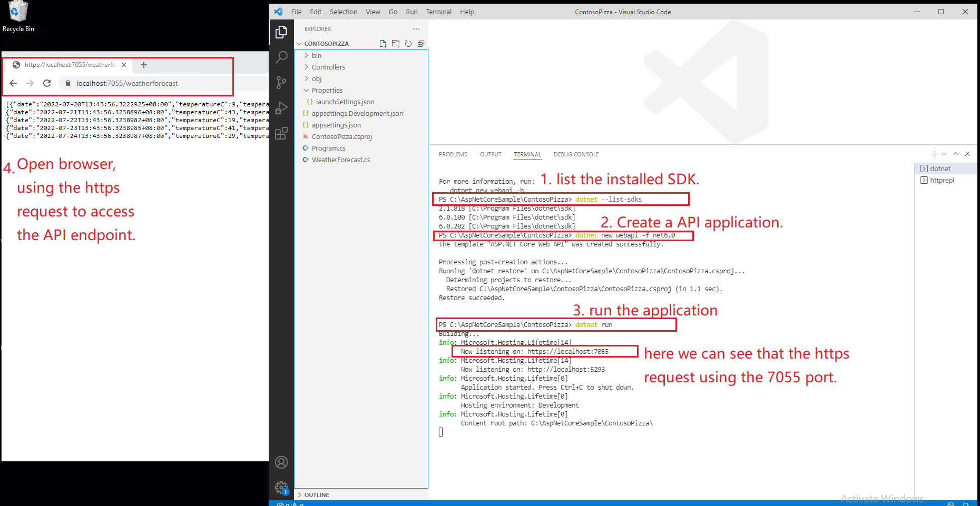Image resolution: width=980 pixels, height=506 pixels.
Task: Click the New Folder icon in Explorer
Action: (396, 44)
